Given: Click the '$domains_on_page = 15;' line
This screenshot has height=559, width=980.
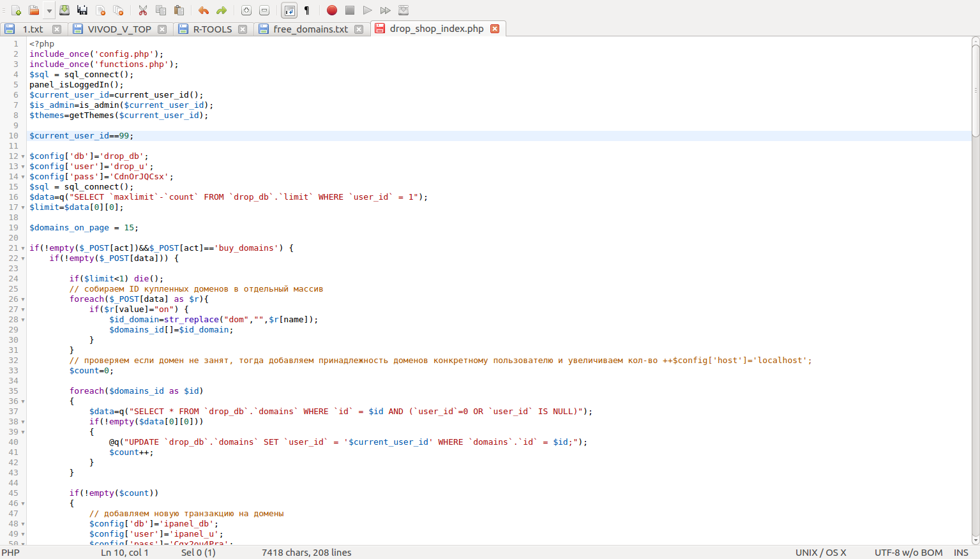Looking at the screenshot, I should point(84,228).
